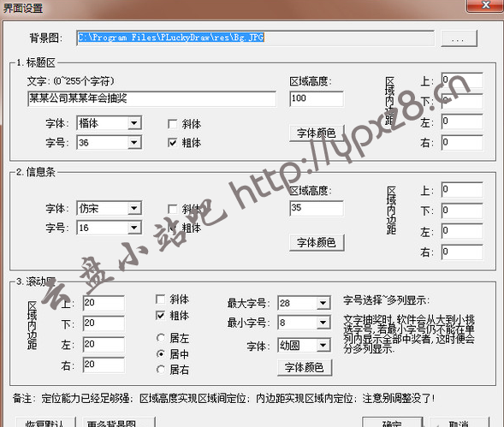Click the title area 区域高度 field showing 100

[x=317, y=98]
